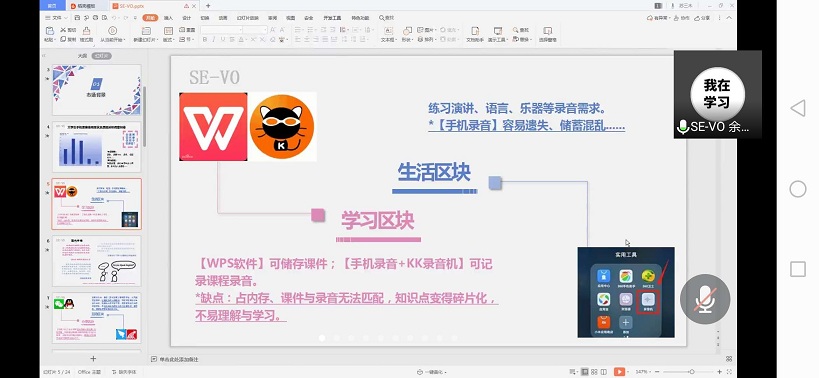Open the 插入 ribbon tab
Viewport: 819px width, 378px height.
(x=168, y=18)
